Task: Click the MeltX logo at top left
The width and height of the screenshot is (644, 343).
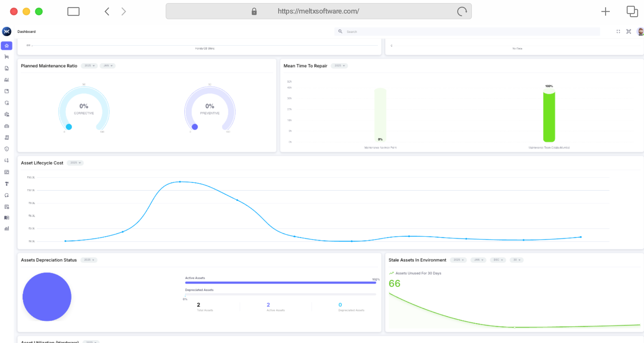Action: click(x=7, y=31)
